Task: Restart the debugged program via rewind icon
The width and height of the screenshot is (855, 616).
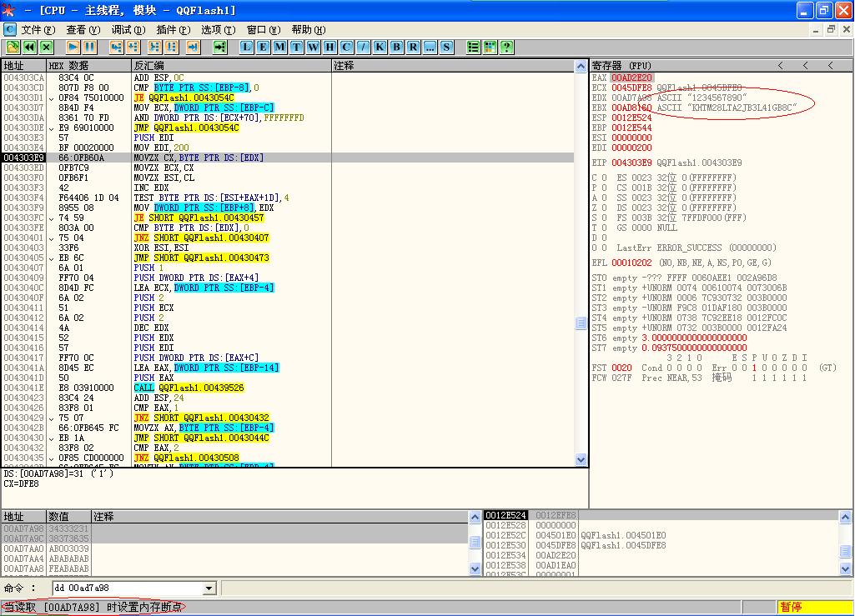Action: (x=30, y=48)
